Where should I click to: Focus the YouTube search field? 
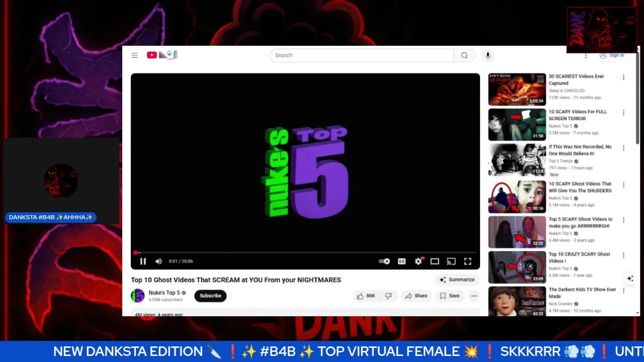[362, 55]
